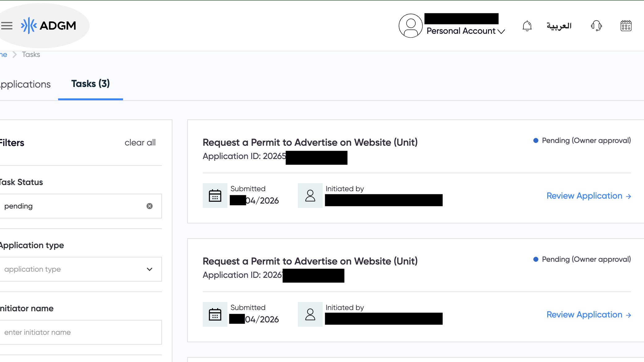The width and height of the screenshot is (644, 362).
Task: Open the help and support headset icon
Action: tap(596, 26)
